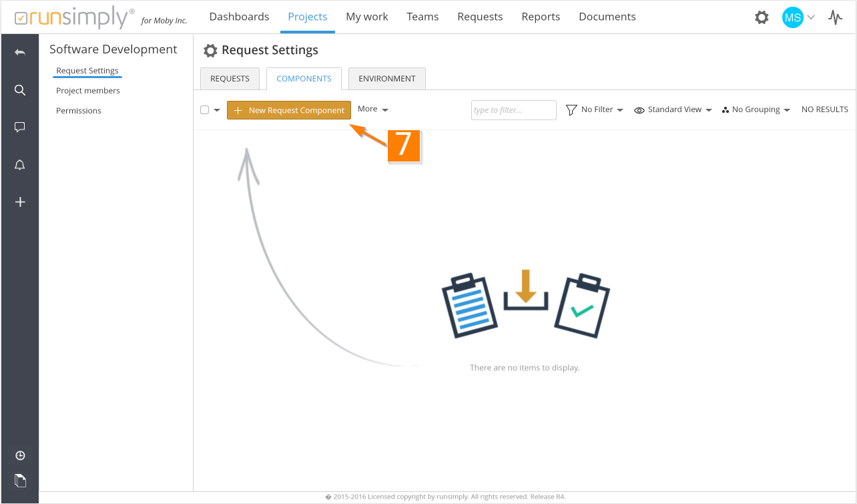Open notifications bell in sidebar
857x504 pixels.
click(20, 165)
